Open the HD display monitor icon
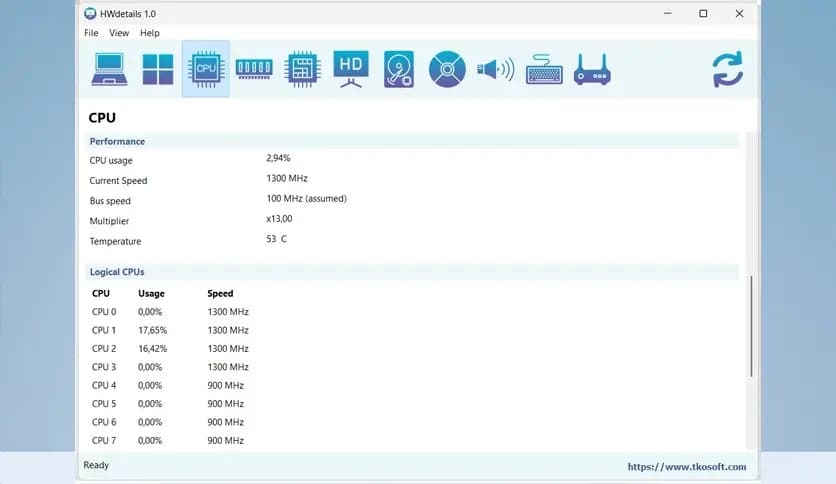The image size is (836, 484). pyautogui.click(x=351, y=69)
